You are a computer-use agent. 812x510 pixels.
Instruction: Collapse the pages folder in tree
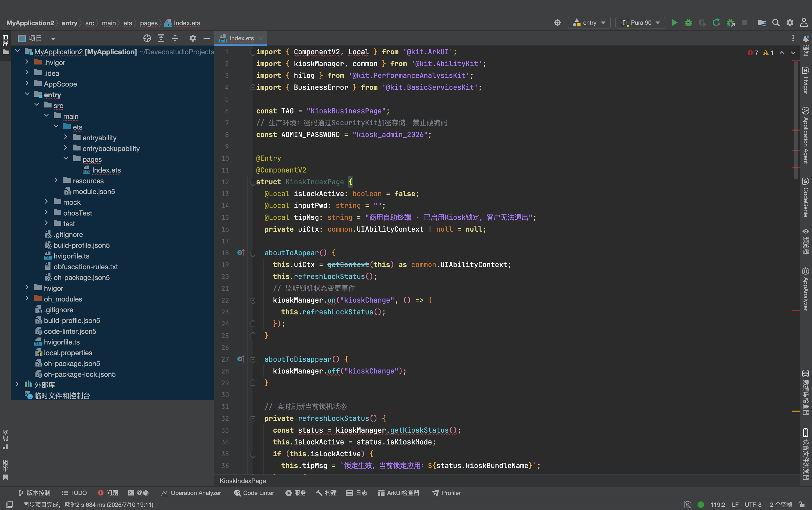[x=66, y=159]
